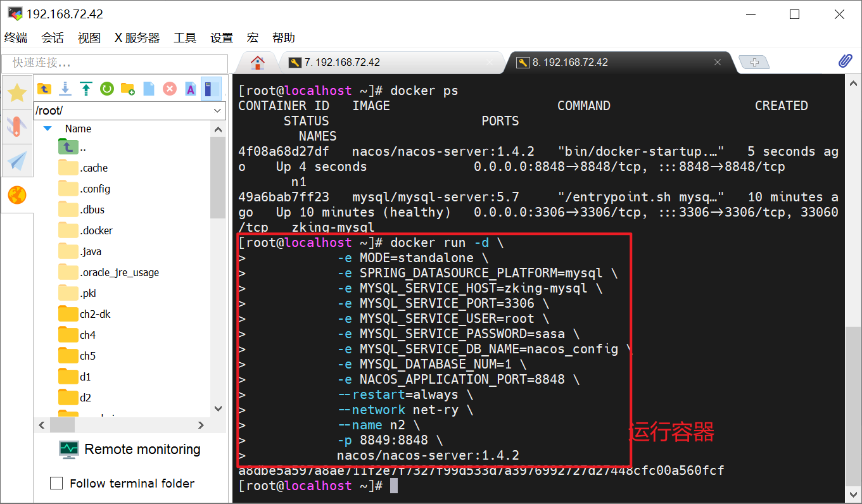Image resolution: width=862 pixels, height=504 pixels.
Task: Select the .oracle_jre_usage folder
Action: pos(108,272)
